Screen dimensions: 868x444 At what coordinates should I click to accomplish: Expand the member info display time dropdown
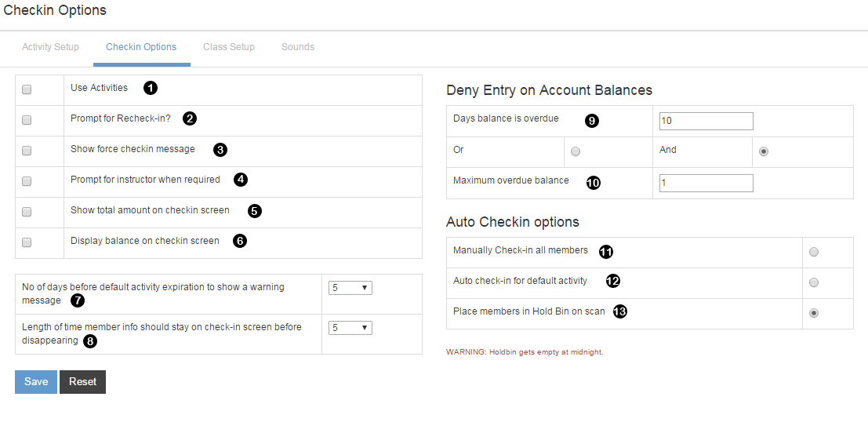[x=350, y=328]
